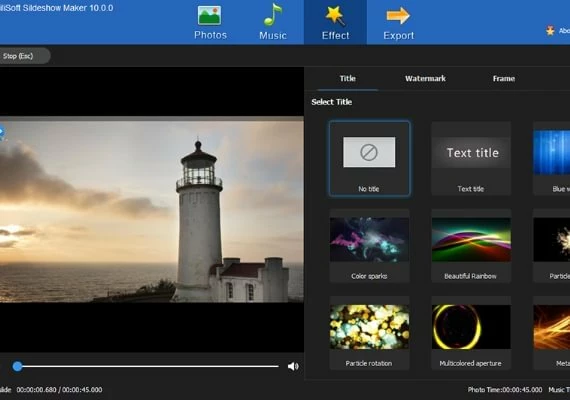The height and width of the screenshot is (400, 570).
Task: Choose the Text title style
Action: point(471,159)
